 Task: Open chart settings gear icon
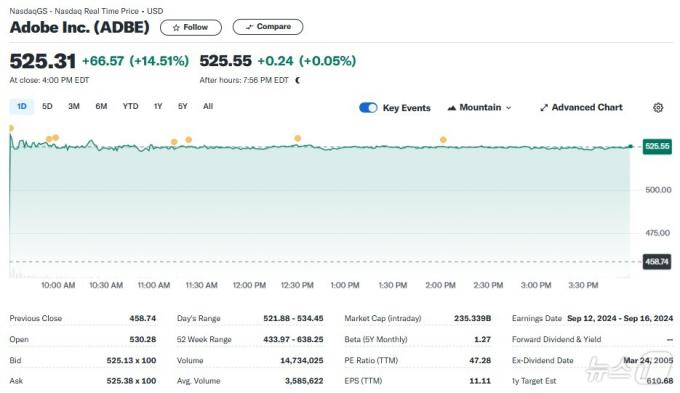pos(658,108)
